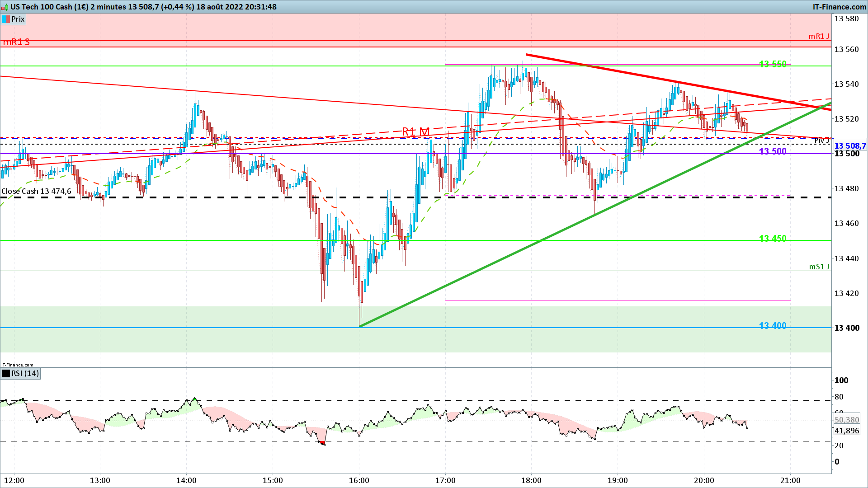Click the green 13 450 level label
Image resolution: width=868 pixels, height=488 pixels.
point(773,238)
